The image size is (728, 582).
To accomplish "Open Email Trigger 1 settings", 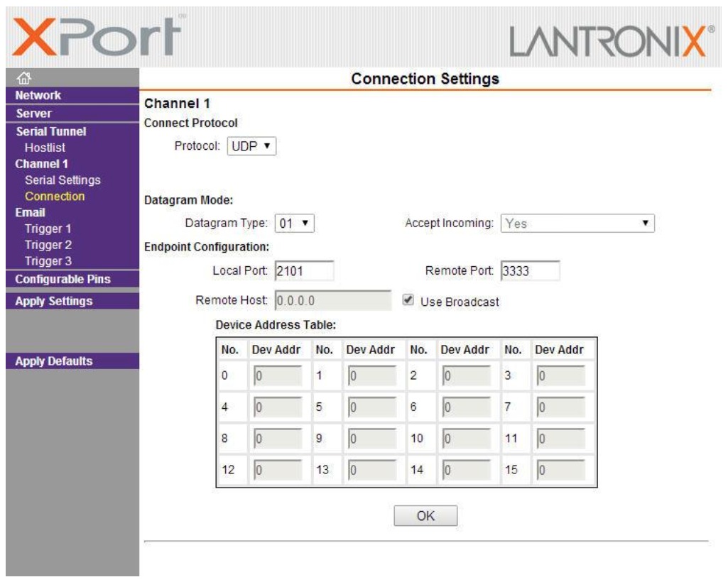I will point(48,229).
